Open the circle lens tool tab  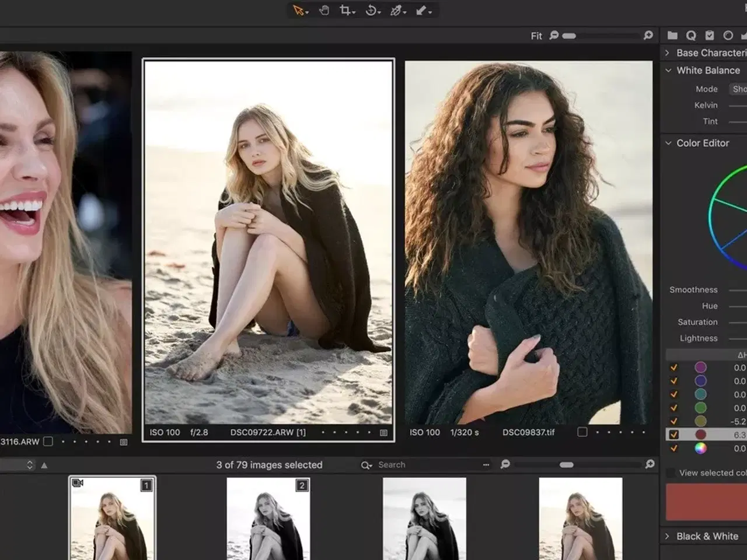(x=728, y=36)
